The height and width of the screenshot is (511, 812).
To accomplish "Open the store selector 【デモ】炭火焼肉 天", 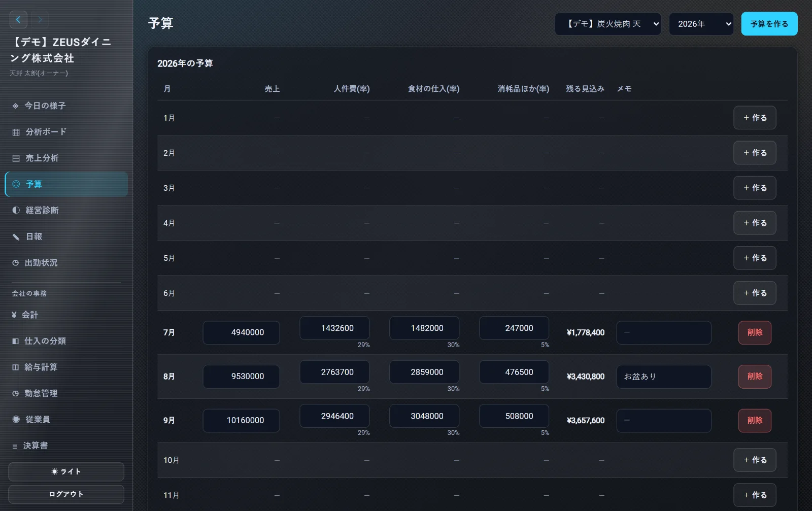I will coord(607,24).
